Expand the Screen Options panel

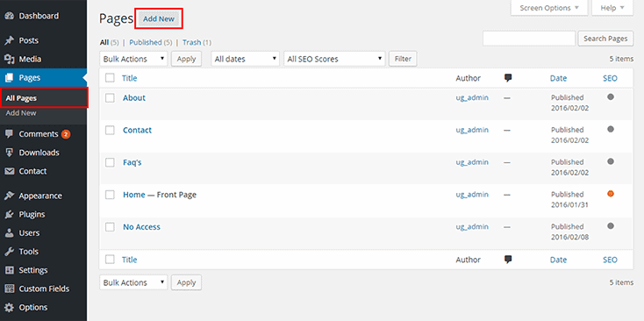tap(549, 8)
